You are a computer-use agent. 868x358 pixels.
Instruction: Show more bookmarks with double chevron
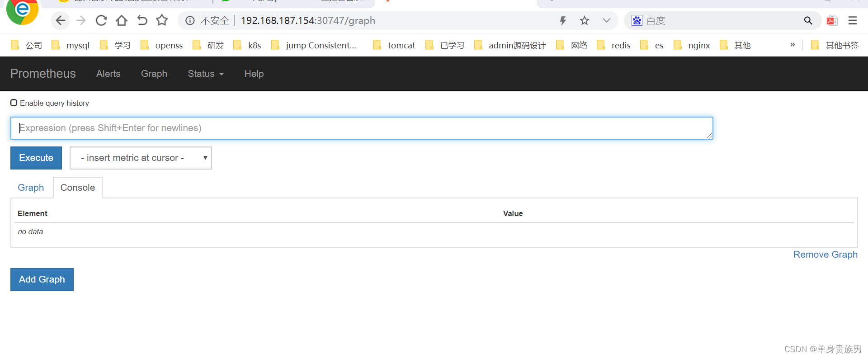click(793, 44)
